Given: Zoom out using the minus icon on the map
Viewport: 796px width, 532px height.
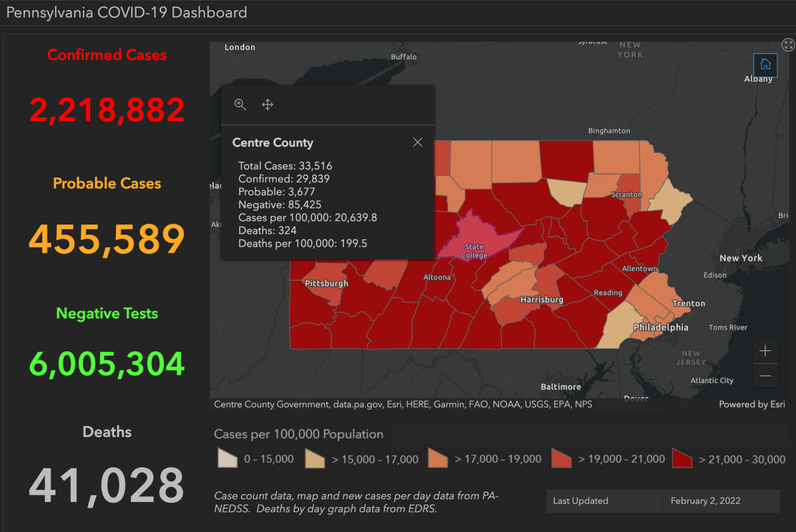Looking at the screenshot, I should point(765,376).
